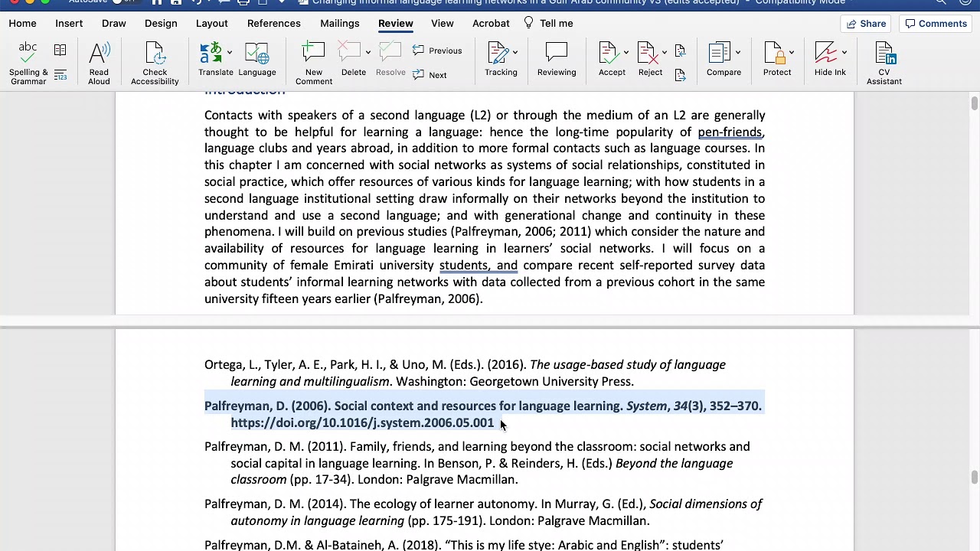Expand the Tracking dropdown arrow
980x551 pixels.
515,53
